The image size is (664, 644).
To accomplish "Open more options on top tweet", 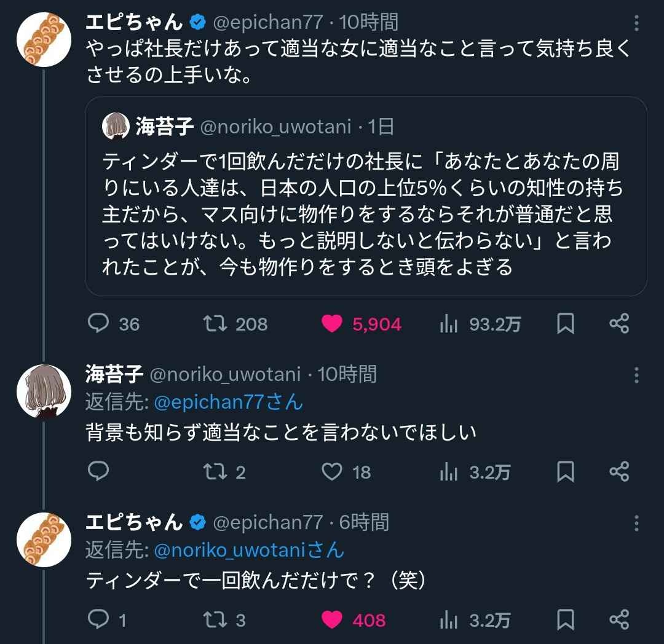I will (x=636, y=23).
